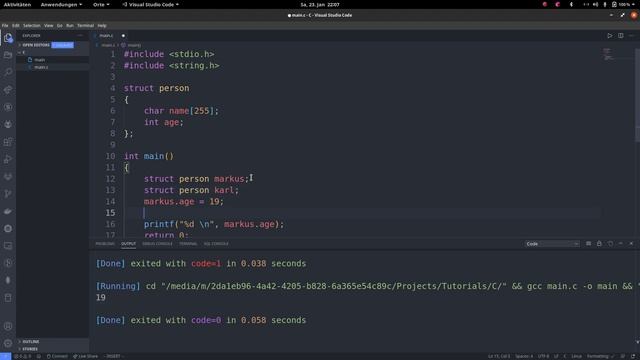Click code line 'markus.age = 19;'
Image resolution: width=640 pixels, height=360 pixels.
pyautogui.click(x=184, y=202)
